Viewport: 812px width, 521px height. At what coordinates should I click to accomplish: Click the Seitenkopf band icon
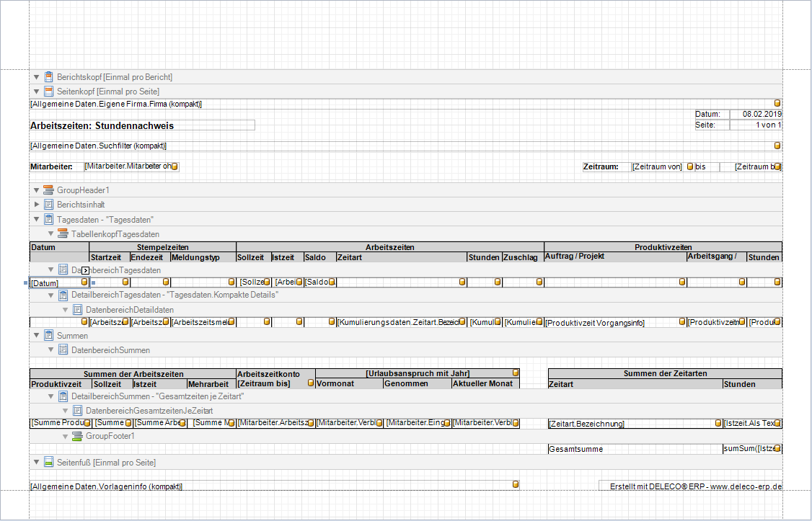[x=48, y=92]
